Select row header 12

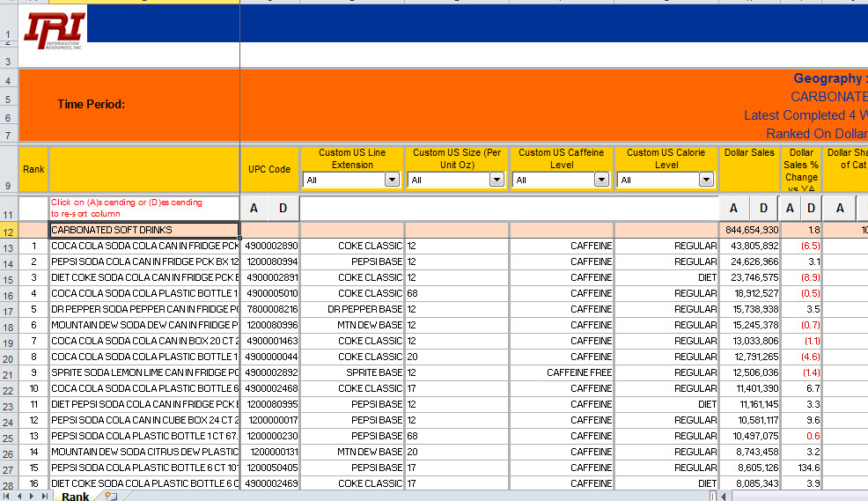point(8,232)
